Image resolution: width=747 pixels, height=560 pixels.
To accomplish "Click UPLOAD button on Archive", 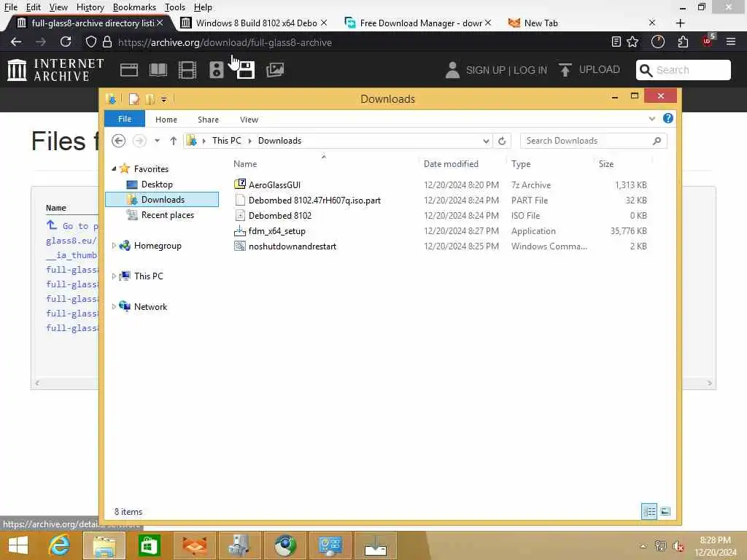I will pyautogui.click(x=589, y=69).
